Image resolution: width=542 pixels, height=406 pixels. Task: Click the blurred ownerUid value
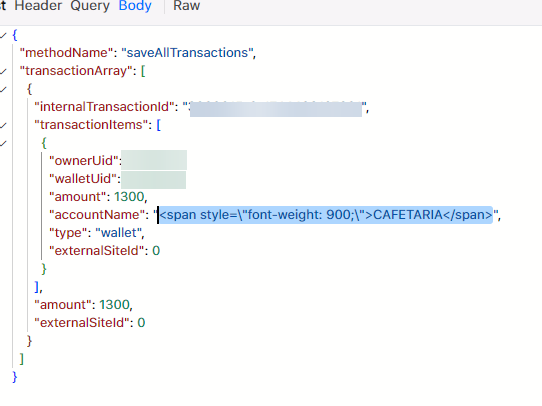[154, 160]
